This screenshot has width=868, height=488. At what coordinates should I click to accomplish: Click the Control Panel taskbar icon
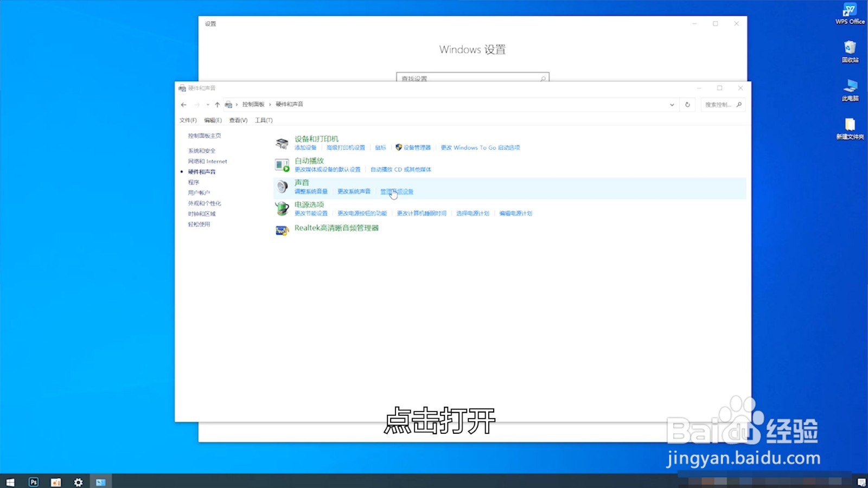click(x=101, y=482)
